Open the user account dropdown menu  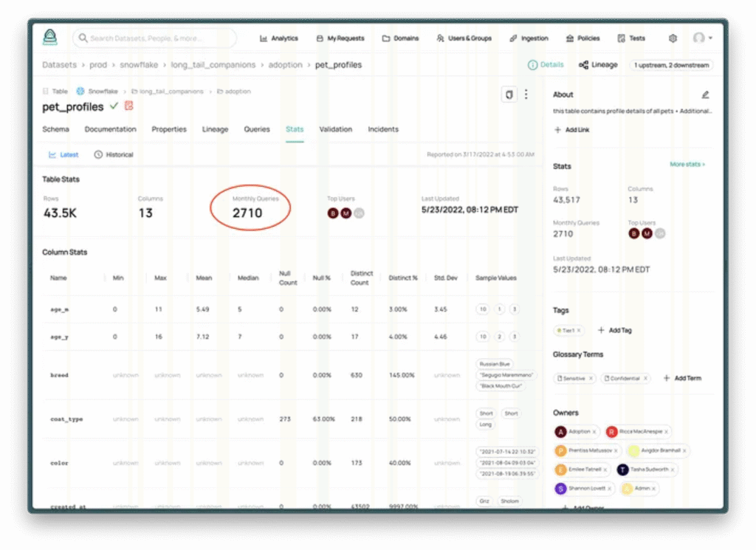(x=701, y=38)
